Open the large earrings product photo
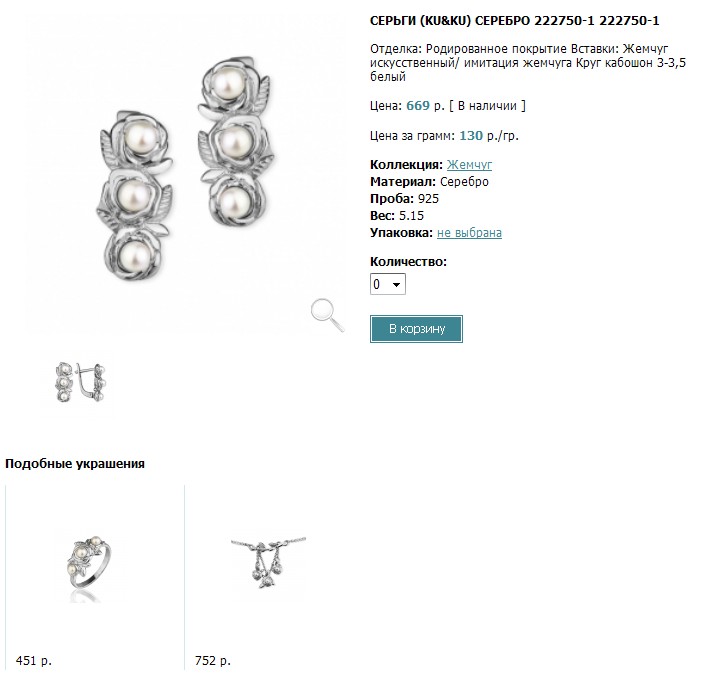This screenshot has width=713, height=692. tap(185, 168)
